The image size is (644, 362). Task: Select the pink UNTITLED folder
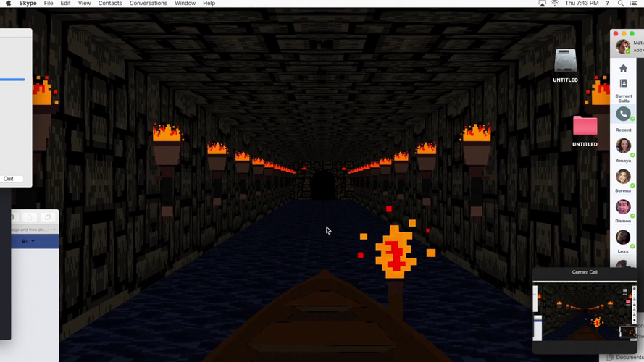[x=585, y=125]
